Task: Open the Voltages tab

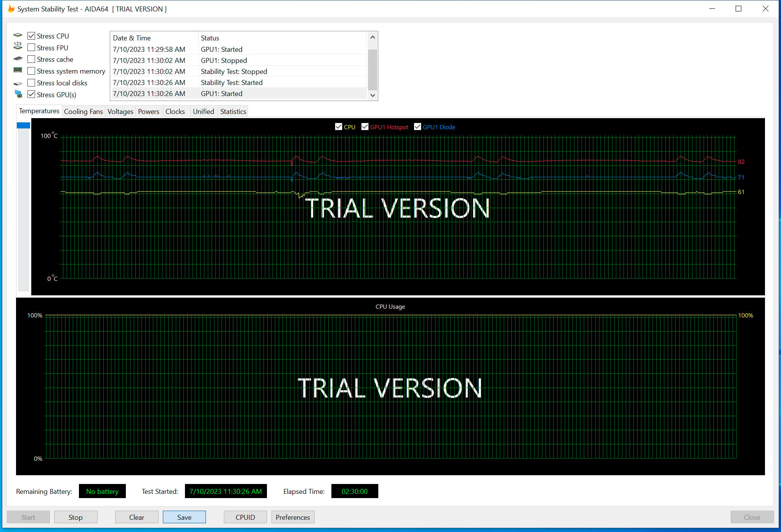Action: pos(121,111)
